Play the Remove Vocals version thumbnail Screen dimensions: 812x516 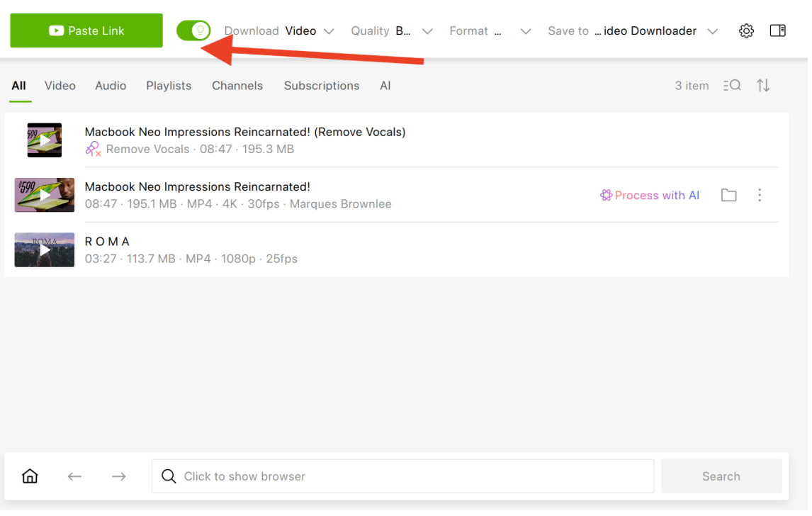tap(45, 140)
